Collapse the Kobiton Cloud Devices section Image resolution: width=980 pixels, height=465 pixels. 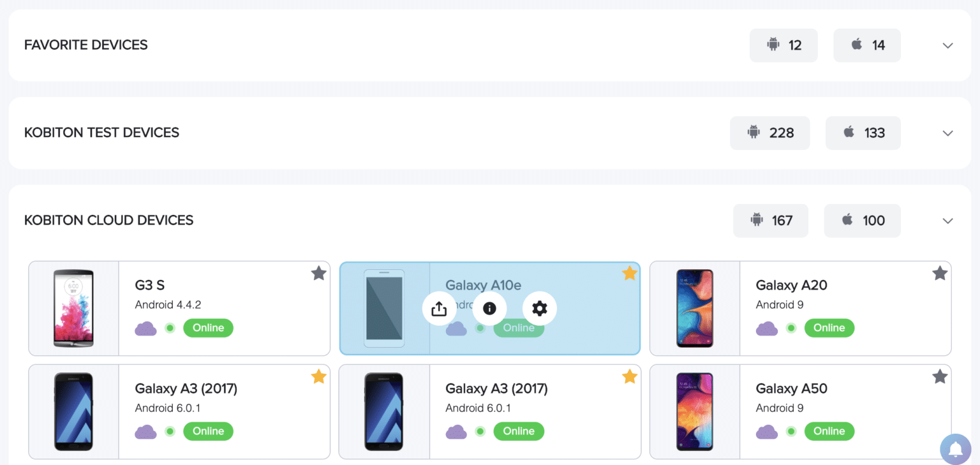tap(947, 221)
